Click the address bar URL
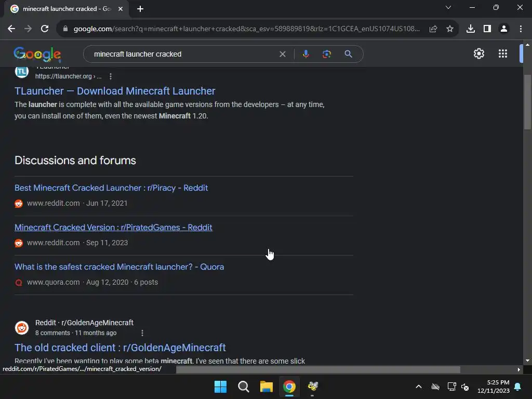Screen dimensions: 532x399 point(247,29)
